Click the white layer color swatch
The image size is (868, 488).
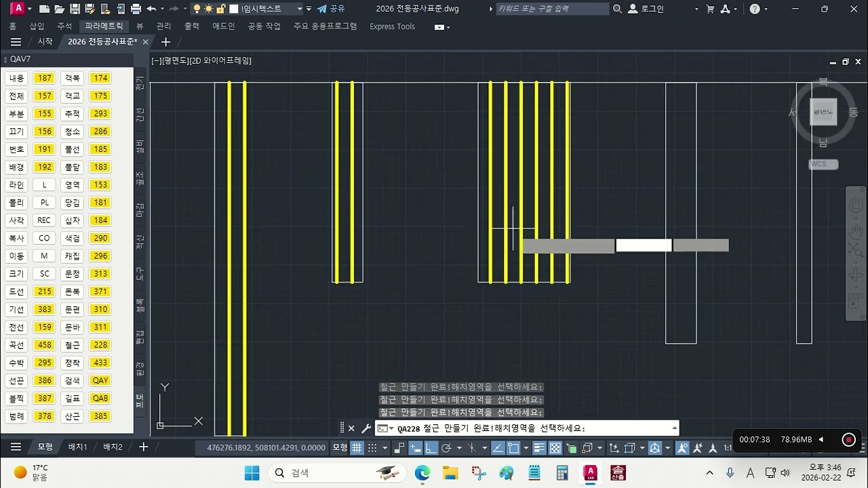tap(233, 9)
